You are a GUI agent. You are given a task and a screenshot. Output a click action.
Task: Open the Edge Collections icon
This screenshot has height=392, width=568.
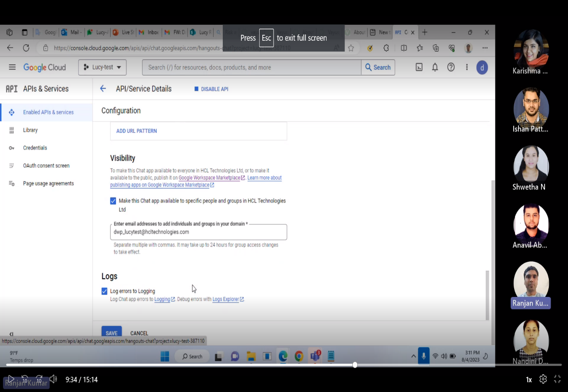[x=436, y=48]
